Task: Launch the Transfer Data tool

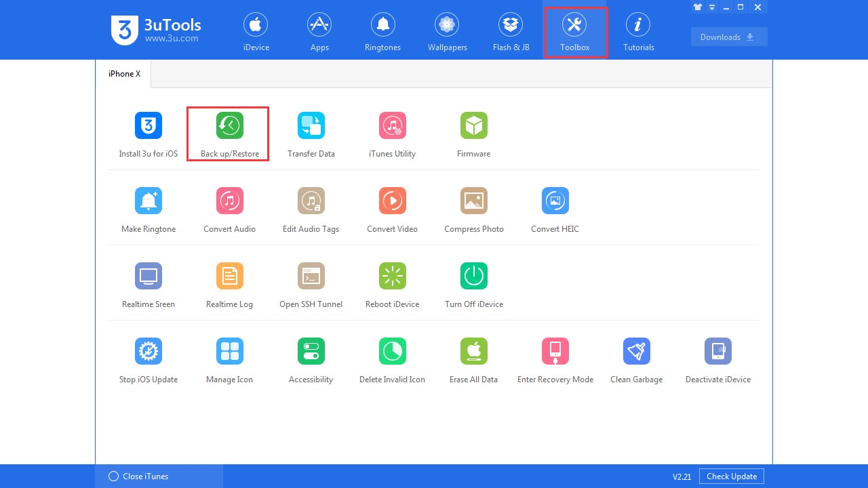Action: tap(311, 135)
